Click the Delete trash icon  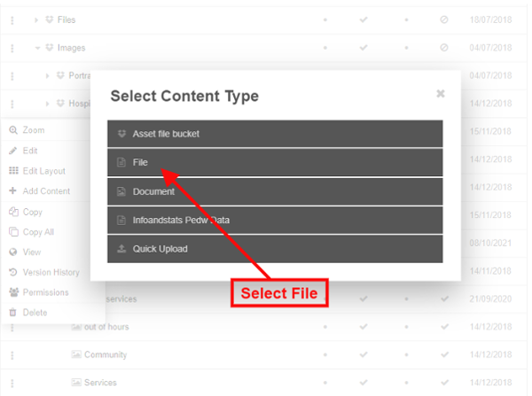(x=12, y=312)
